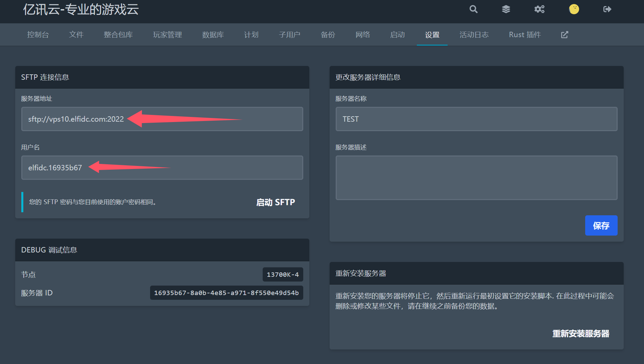Click the 重新安装服务器 button
Viewport: 644px width, 364px height.
tap(581, 334)
